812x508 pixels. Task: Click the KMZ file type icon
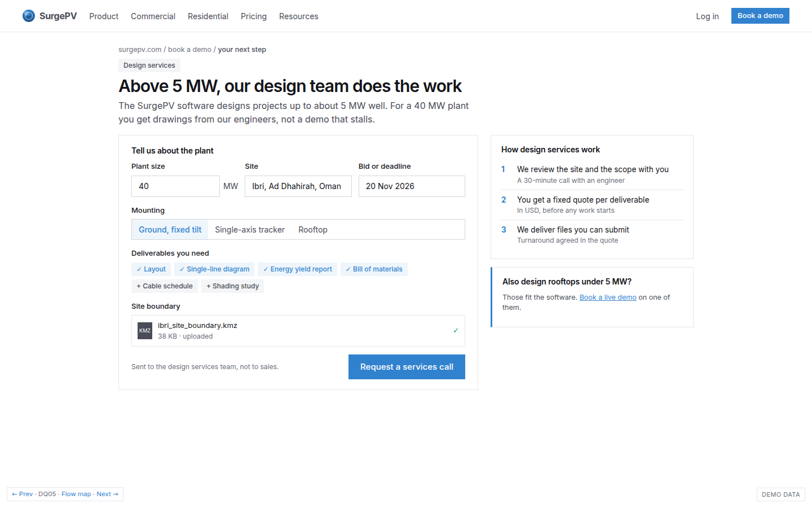tap(145, 331)
